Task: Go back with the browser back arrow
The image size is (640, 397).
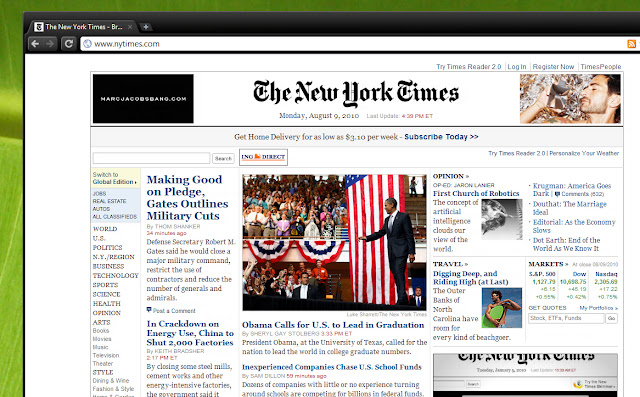Action: coord(35,44)
